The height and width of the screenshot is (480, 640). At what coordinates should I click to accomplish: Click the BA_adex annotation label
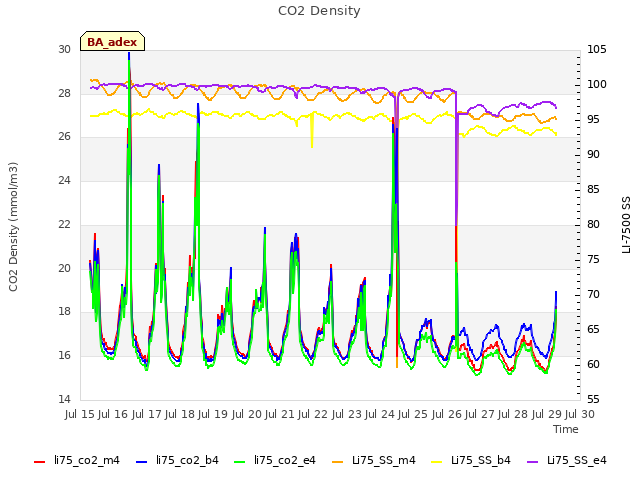click(x=112, y=41)
